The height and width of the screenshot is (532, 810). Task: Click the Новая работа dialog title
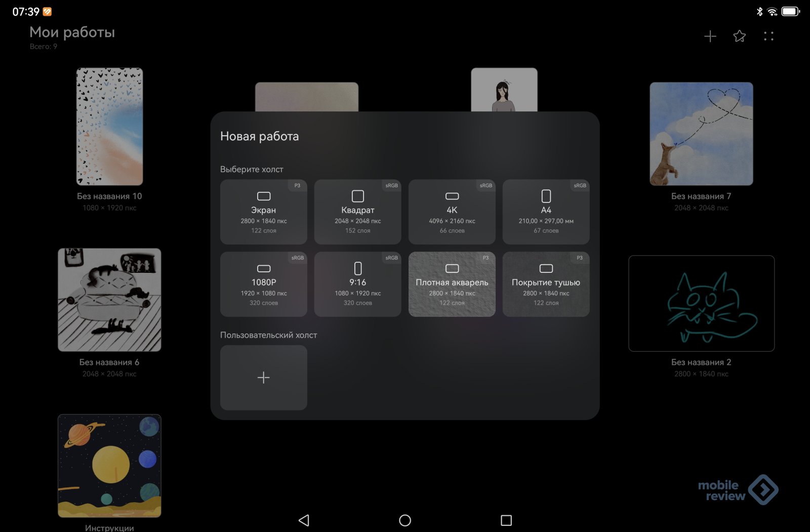tap(259, 136)
